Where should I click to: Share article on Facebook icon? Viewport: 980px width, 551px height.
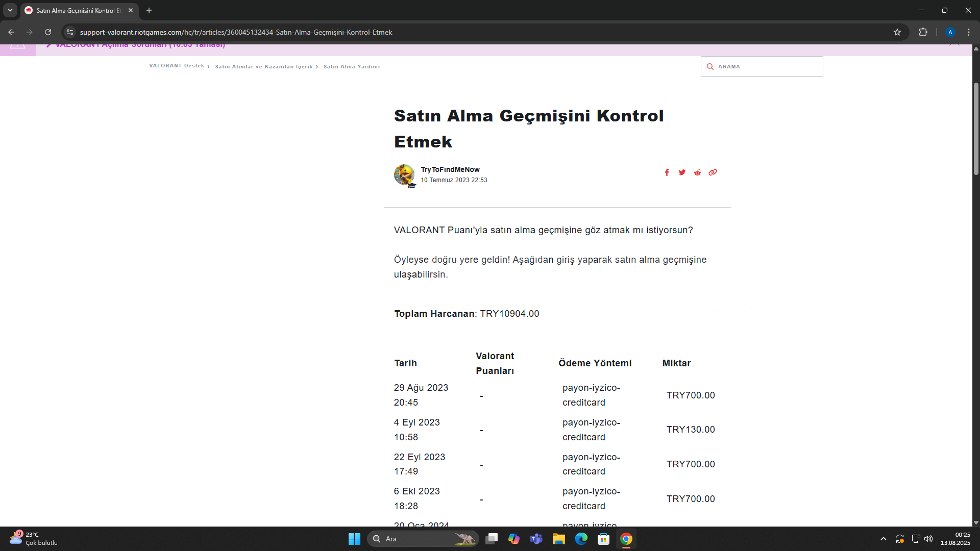[x=667, y=172]
